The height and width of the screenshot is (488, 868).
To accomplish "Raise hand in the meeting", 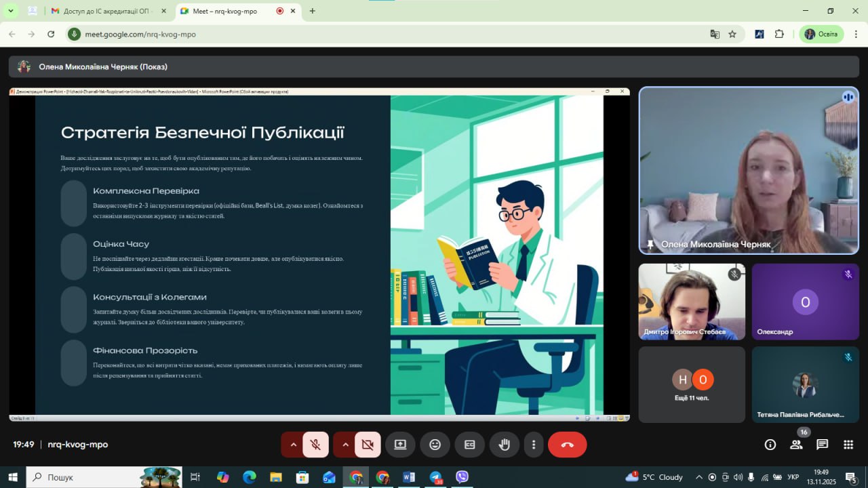I will tap(504, 445).
